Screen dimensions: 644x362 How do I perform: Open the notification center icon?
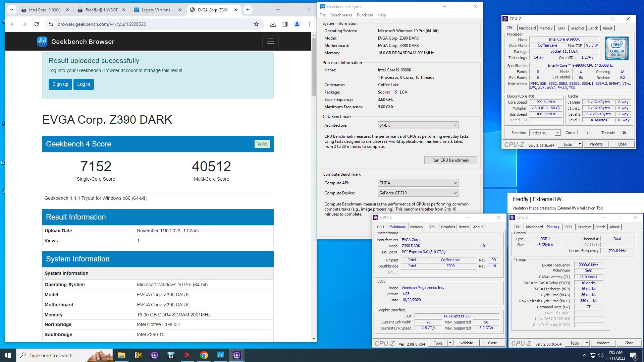(x=633, y=355)
